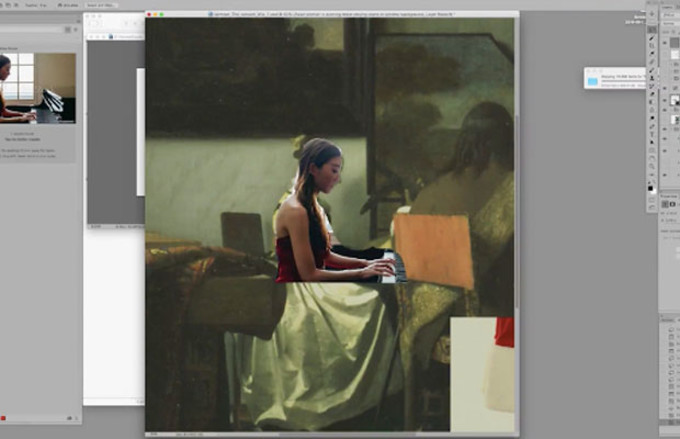
Task: Click the piano woman thumbnail in left panel
Action: (38, 88)
